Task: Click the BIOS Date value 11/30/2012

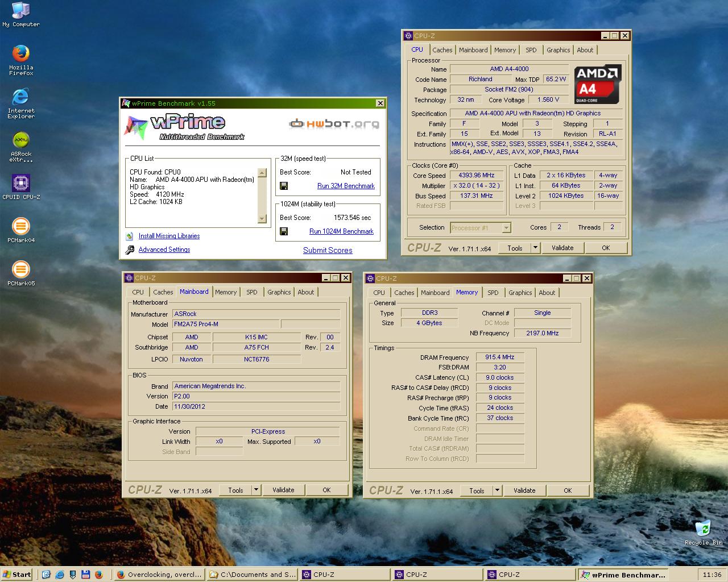Action: tap(256, 406)
